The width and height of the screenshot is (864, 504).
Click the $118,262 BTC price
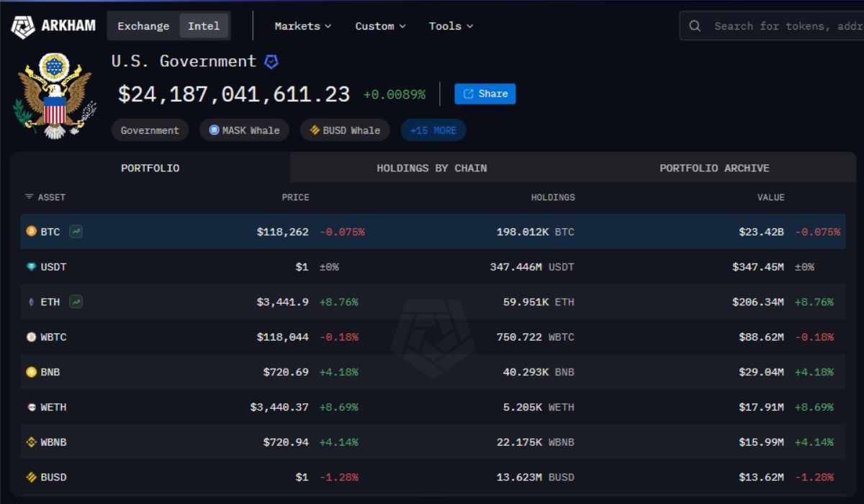click(282, 232)
